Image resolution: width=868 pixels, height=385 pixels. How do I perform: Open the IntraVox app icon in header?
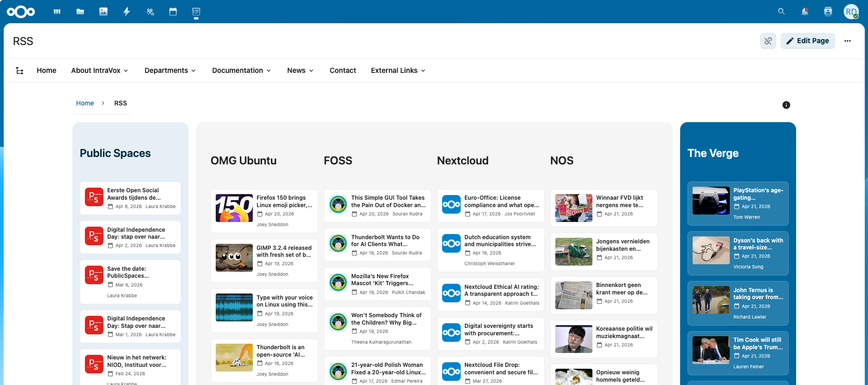196,12
